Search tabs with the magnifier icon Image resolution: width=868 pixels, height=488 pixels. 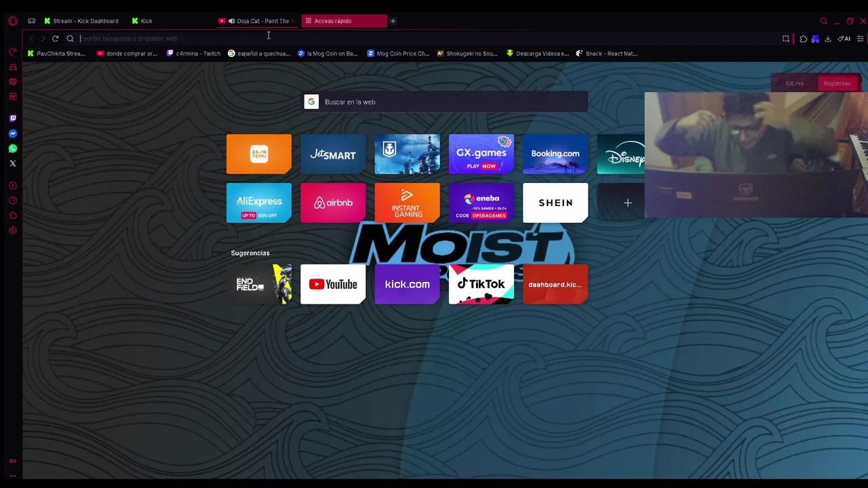click(x=824, y=21)
